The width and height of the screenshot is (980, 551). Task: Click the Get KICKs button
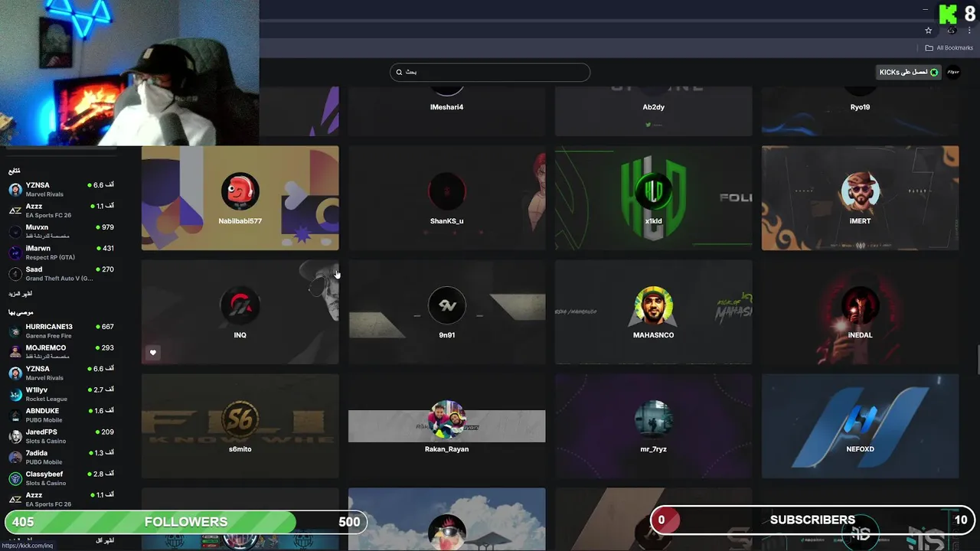click(x=908, y=72)
